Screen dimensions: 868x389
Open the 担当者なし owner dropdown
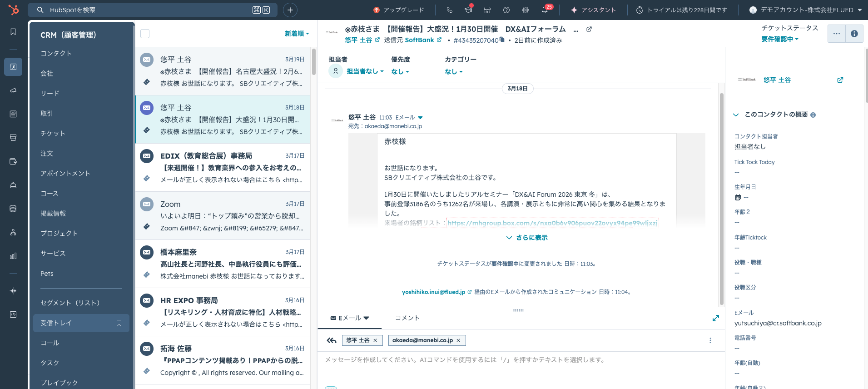click(365, 71)
